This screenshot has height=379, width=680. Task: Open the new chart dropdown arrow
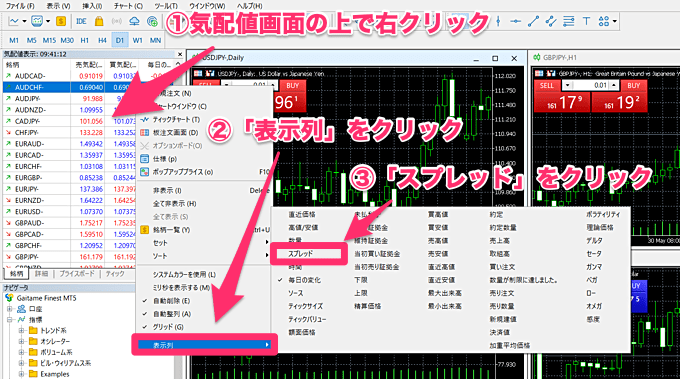[24, 21]
